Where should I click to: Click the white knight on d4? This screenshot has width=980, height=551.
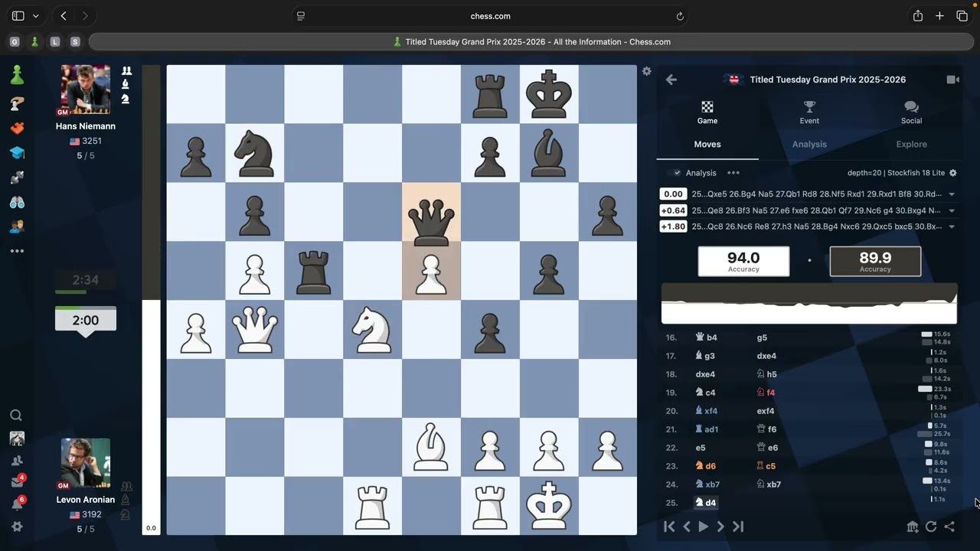[372, 329]
